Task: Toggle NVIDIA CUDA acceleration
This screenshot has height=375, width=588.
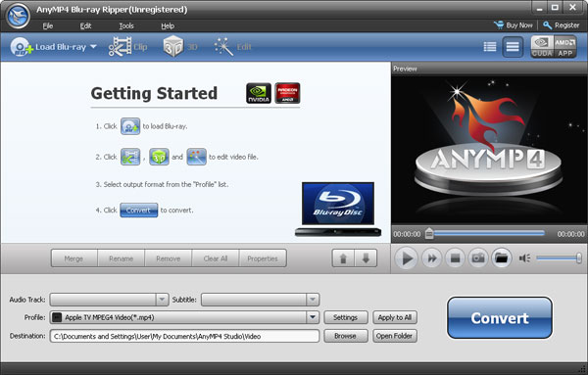Action: pos(542,47)
